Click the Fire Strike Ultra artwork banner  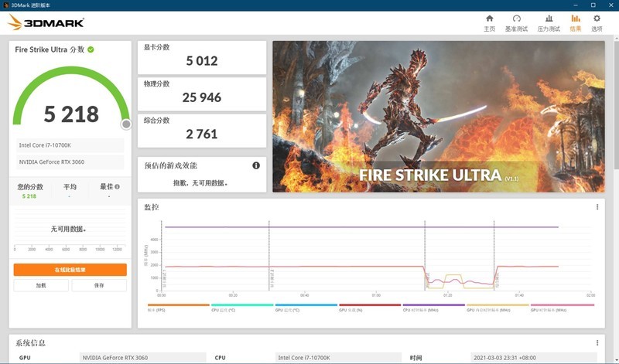439,117
